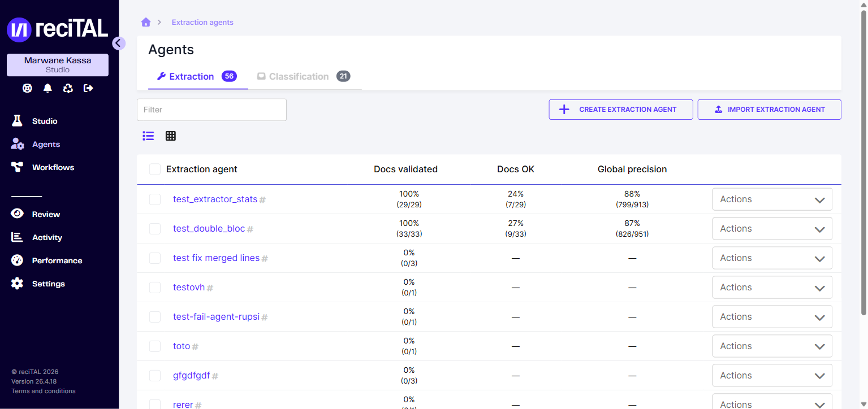Image resolution: width=868 pixels, height=409 pixels.
Task: Click the hash icon beside test_double_bloc
Action: (250, 229)
